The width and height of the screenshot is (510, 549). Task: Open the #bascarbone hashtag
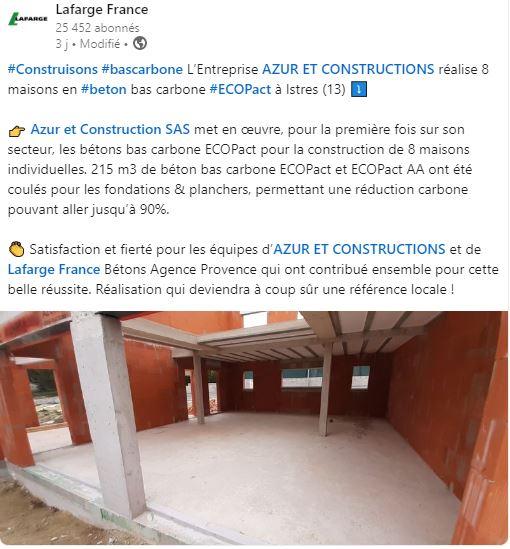[142, 69]
